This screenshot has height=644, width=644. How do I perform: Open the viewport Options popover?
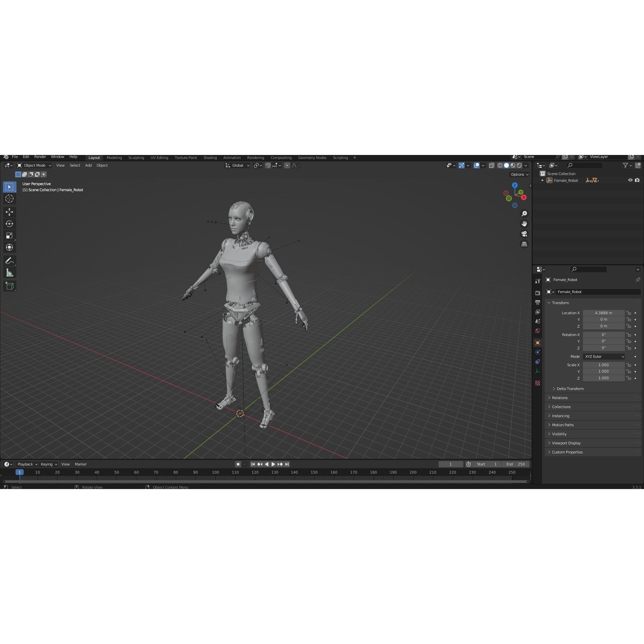519,174
